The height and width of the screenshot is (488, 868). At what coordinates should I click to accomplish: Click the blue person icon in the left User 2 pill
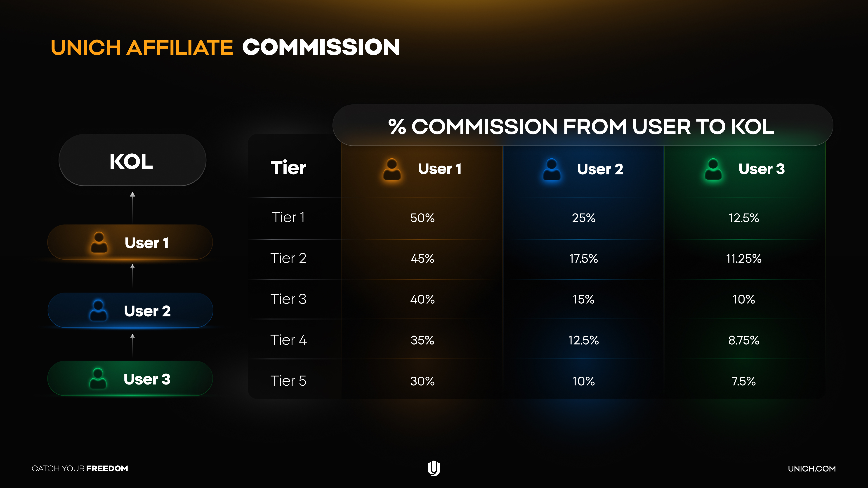pos(98,310)
